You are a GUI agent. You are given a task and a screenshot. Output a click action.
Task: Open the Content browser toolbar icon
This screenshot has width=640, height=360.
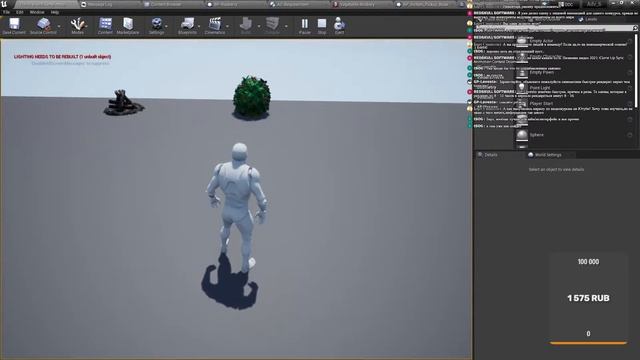point(105,25)
